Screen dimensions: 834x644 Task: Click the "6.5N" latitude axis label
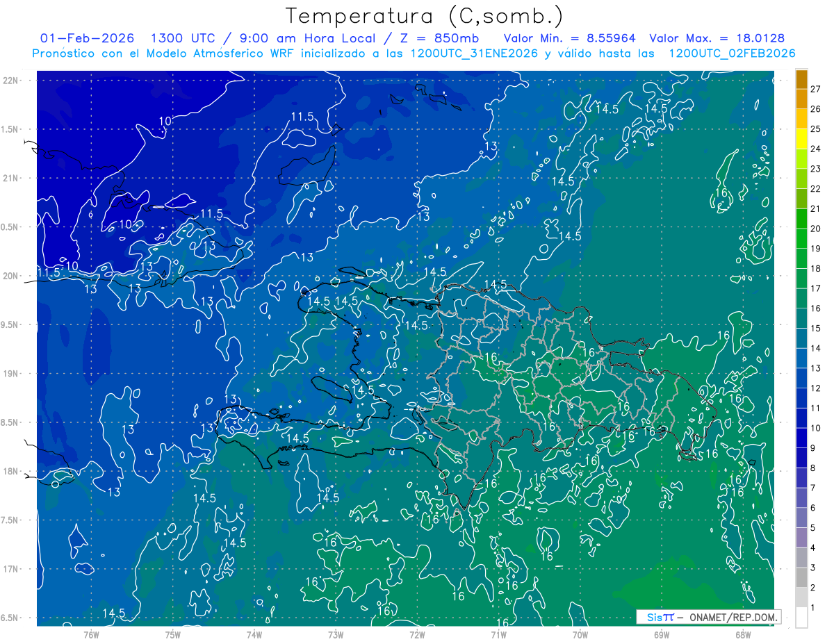click(x=10, y=618)
